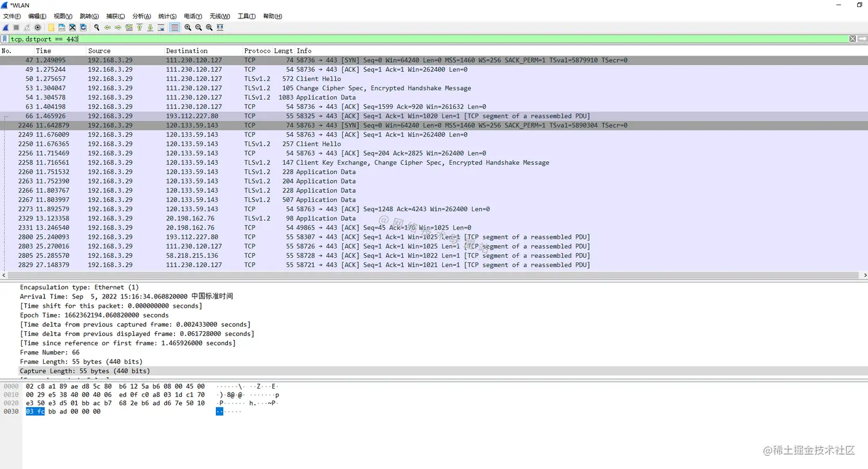Select packet 2258 Client Key Exchange row
Image resolution: width=868 pixels, height=469 pixels.
pyautogui.click(x=434, y=162)
